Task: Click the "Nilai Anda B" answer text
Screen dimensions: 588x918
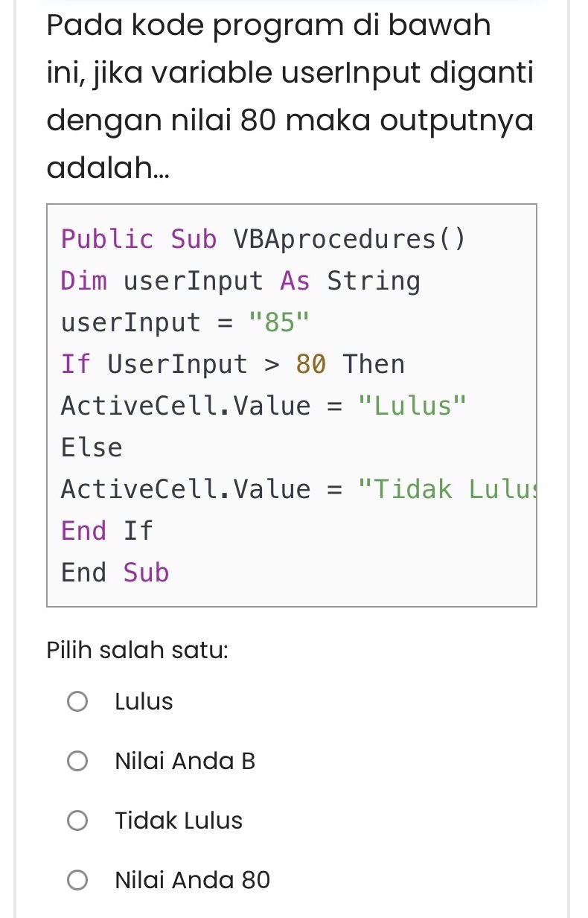Action: coord(185,761)
